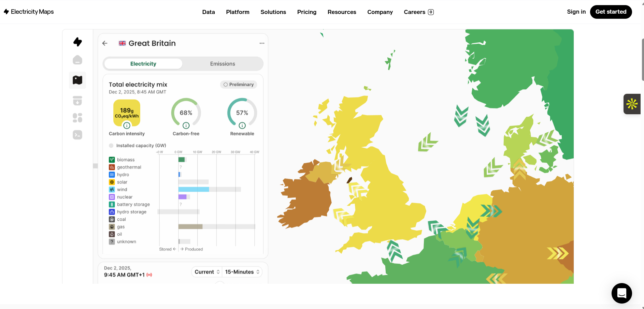Screen dimensions: 644x309
Task: Change the 15-Minutes resolution dropdown
Action: 242,271
